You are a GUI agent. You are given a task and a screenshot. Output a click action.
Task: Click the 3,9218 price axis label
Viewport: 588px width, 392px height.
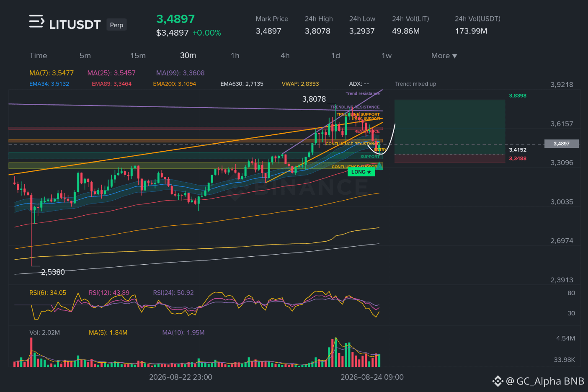coord(562,85)
